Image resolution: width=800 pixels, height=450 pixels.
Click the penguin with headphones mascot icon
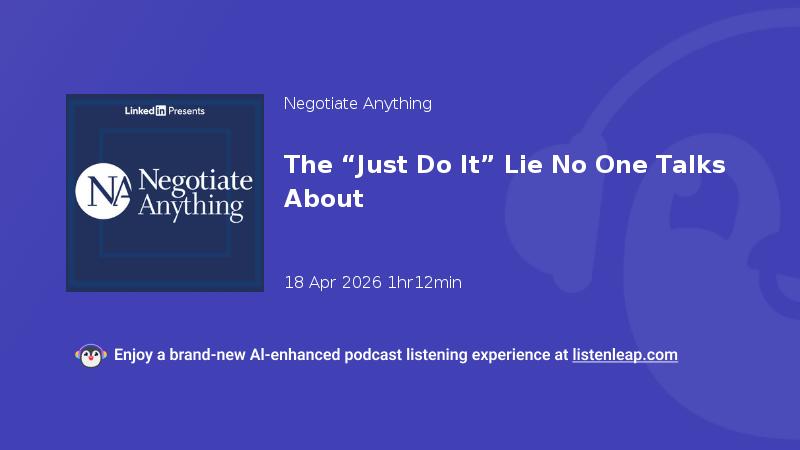pyautogui.click(x=91, y=356)
